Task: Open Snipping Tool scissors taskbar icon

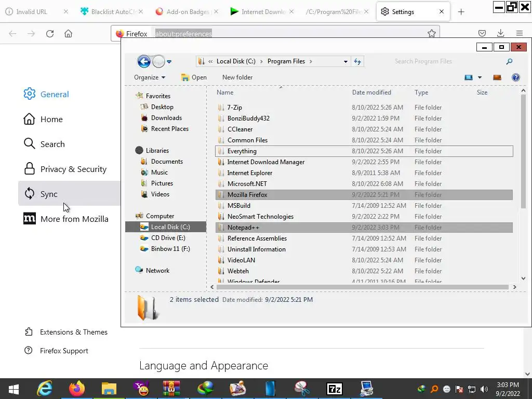Action: tap(302, 389)
